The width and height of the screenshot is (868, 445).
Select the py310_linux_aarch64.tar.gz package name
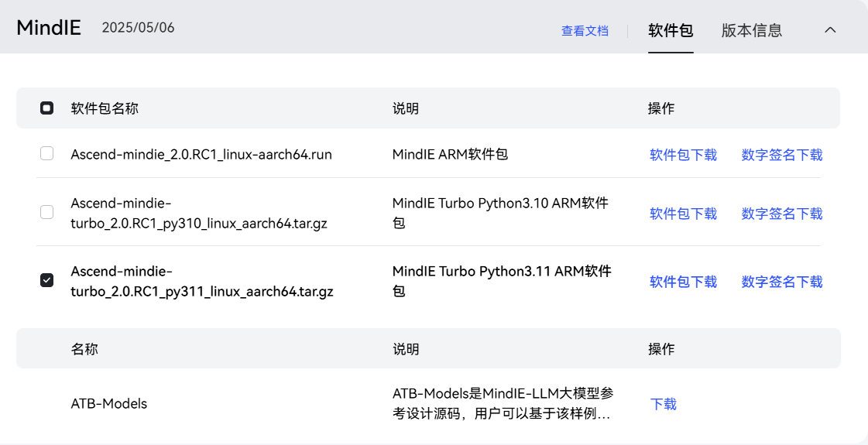point(199,213)
